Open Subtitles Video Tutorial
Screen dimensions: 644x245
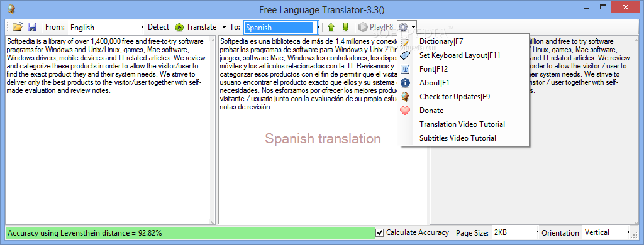click(463, 138)
